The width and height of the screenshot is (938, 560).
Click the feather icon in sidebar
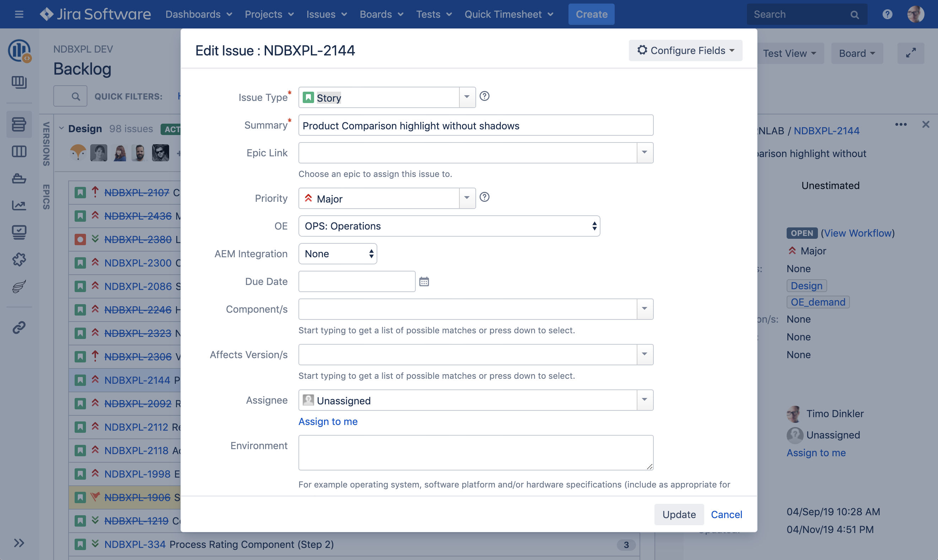(19, 286)
